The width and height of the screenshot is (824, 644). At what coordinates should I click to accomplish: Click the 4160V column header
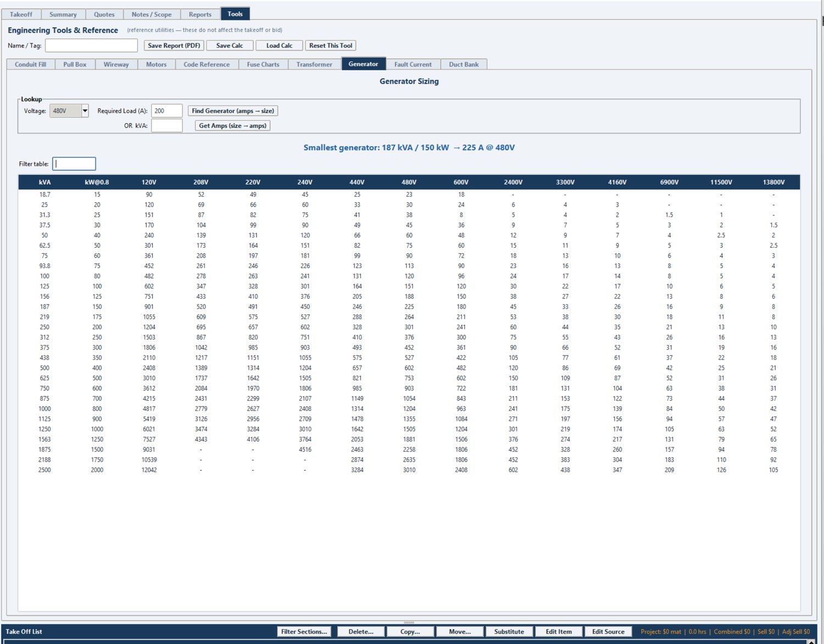pyautogui.click(x=617, y=182)
